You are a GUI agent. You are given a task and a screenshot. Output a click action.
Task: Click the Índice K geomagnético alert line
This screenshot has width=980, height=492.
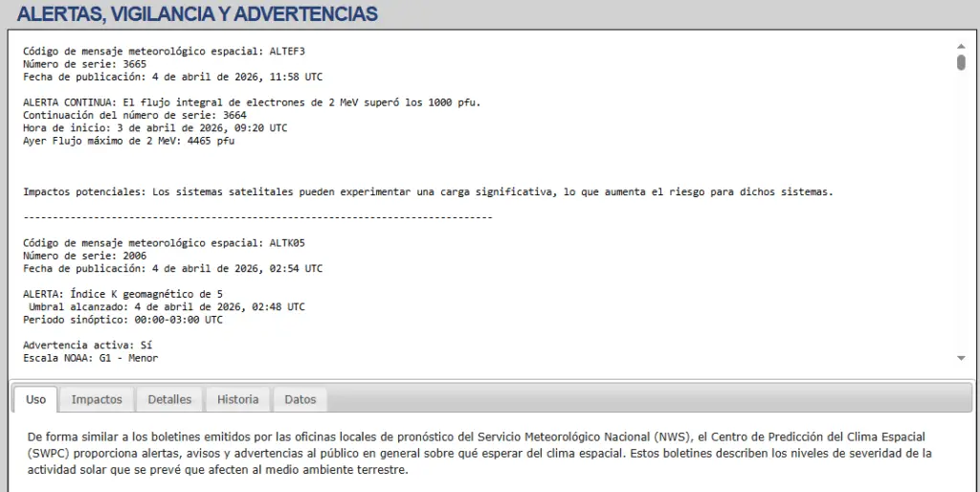click(122, 294)
